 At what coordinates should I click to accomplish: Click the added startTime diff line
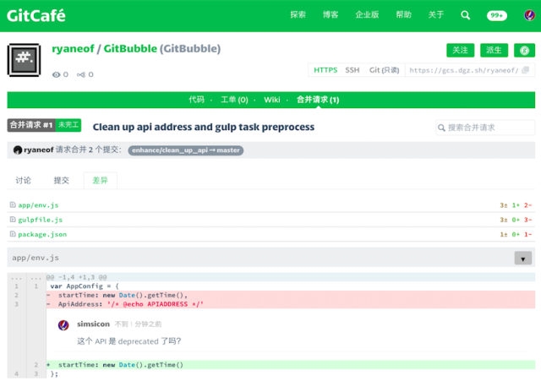(291, 365)
